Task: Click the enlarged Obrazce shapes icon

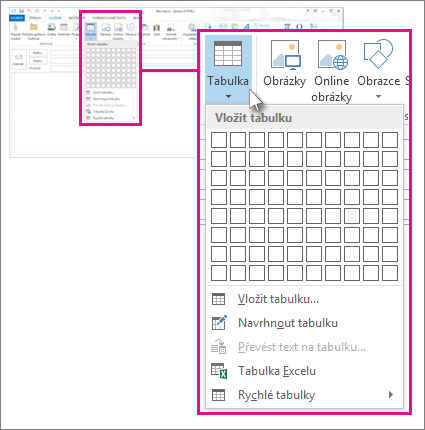Action: pyautogui.click(x=378, y=54)
